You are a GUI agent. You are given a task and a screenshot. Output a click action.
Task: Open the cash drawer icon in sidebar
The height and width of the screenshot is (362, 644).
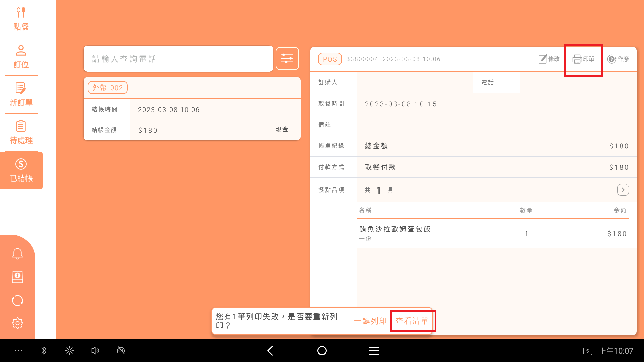pyautogui.click(x=17, y=277)
